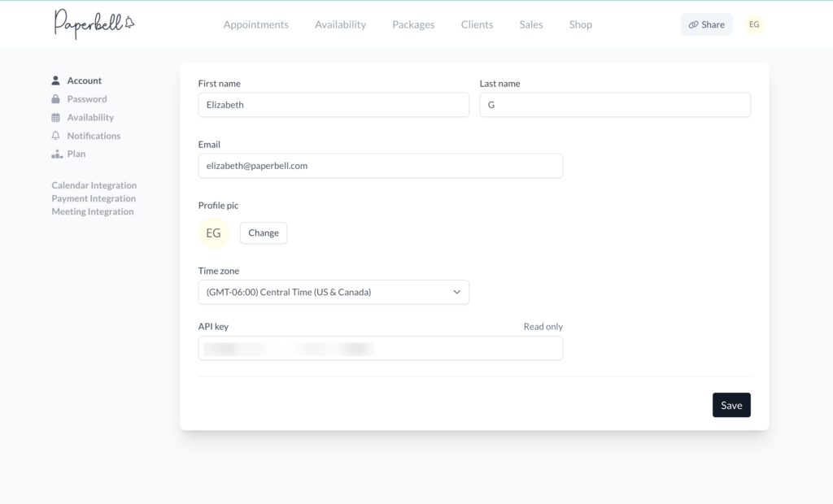
Task: Click Change profile pic button
Action: (x=264, y=233)
